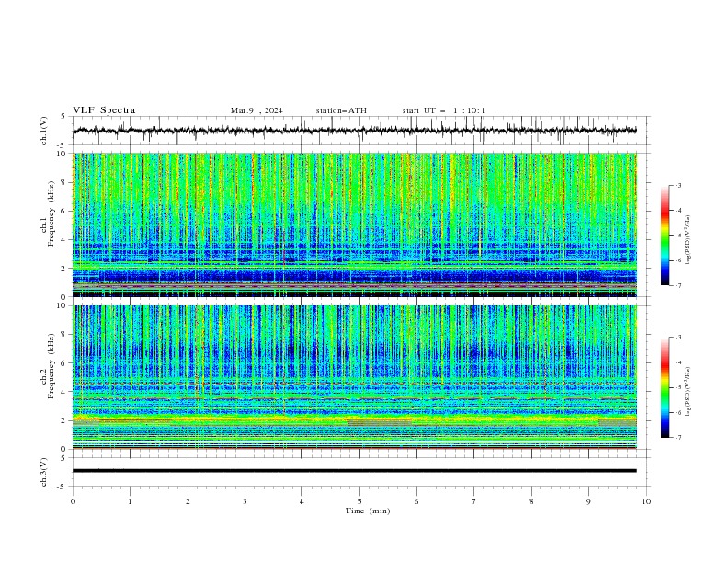Click the "5" tick on the time axis
Screen dimensions: 728x563
[x=359, y=501]
